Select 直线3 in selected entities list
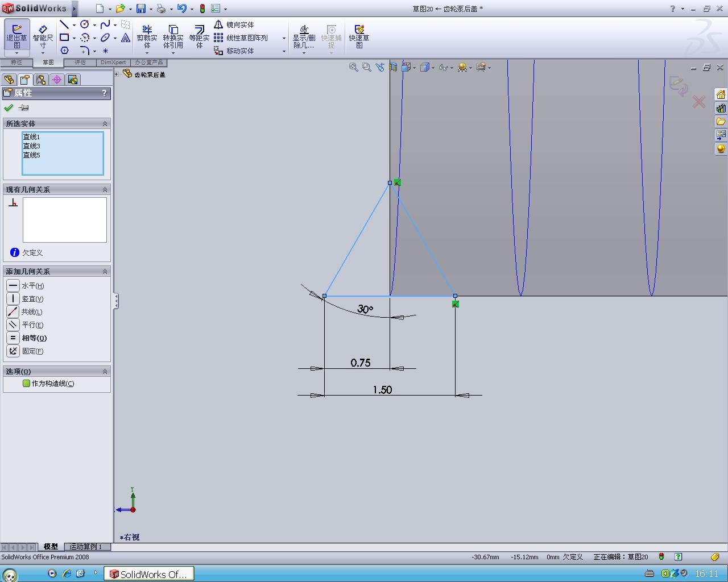Image resolution: width=728 pixels, height=582 pixels. 31,146
